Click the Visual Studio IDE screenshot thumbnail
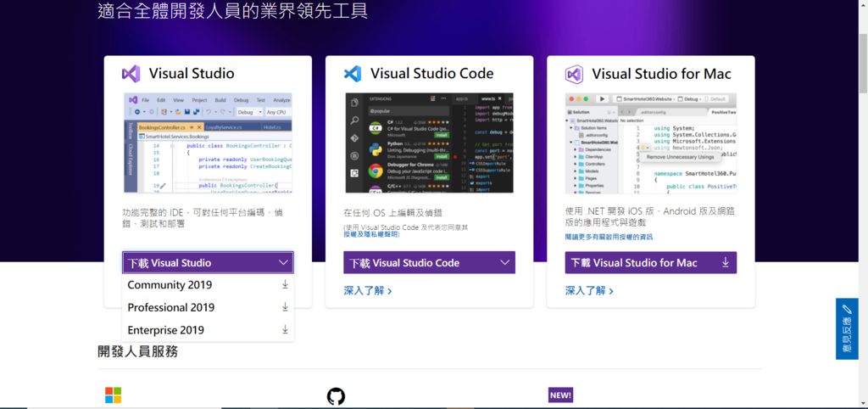The width and height of the screenshot is (868, 409). tap(209, 143)
